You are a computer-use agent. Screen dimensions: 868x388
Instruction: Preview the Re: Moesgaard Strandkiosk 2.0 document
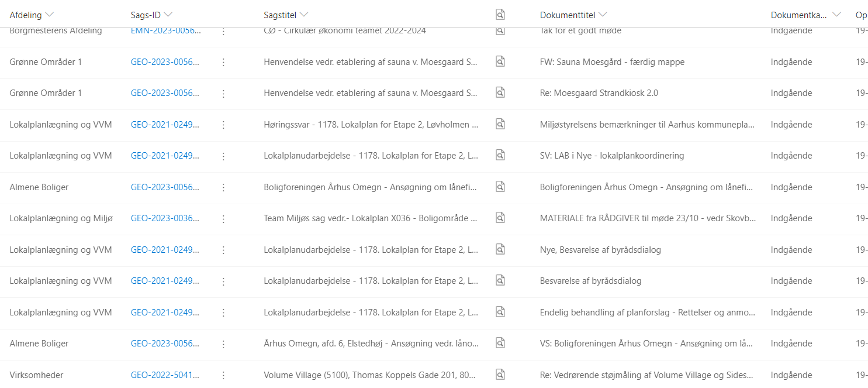(x=500, y=92)
